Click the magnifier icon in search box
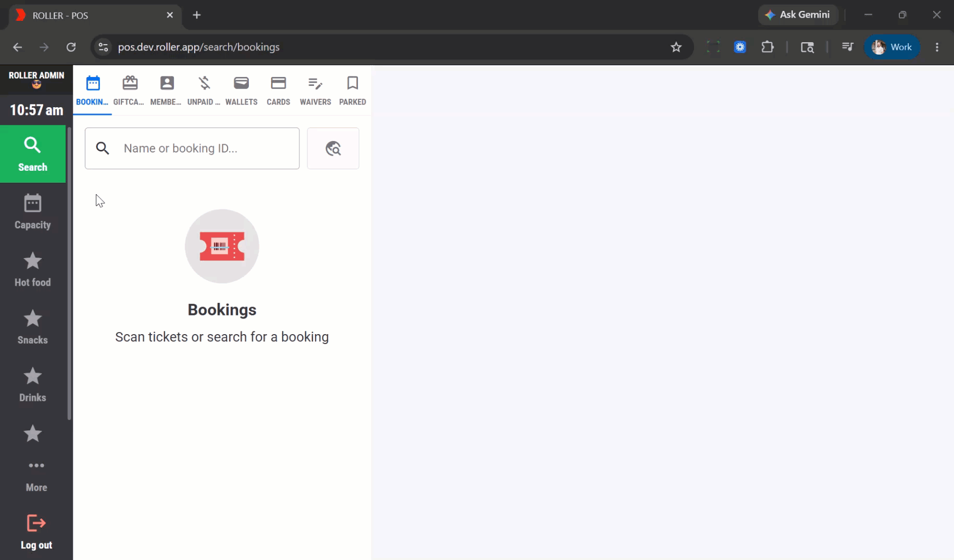The width and height of the screenshot is (954, 560). (103, 148)
